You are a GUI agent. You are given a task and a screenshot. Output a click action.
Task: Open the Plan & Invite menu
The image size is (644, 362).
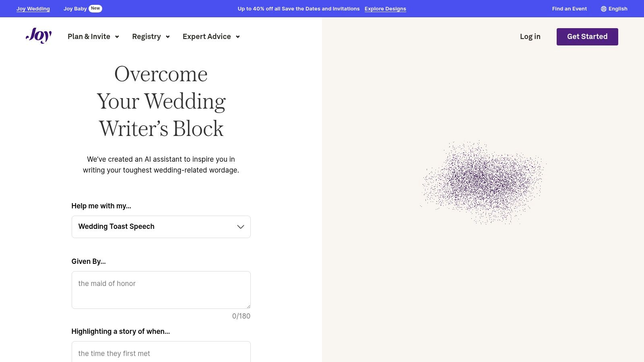[89, 37]
